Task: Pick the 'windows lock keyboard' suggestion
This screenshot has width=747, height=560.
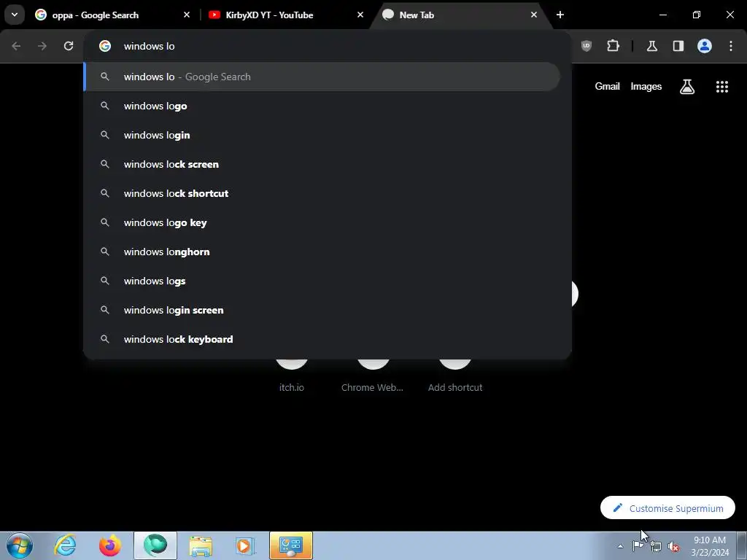Action: (322, 339)
